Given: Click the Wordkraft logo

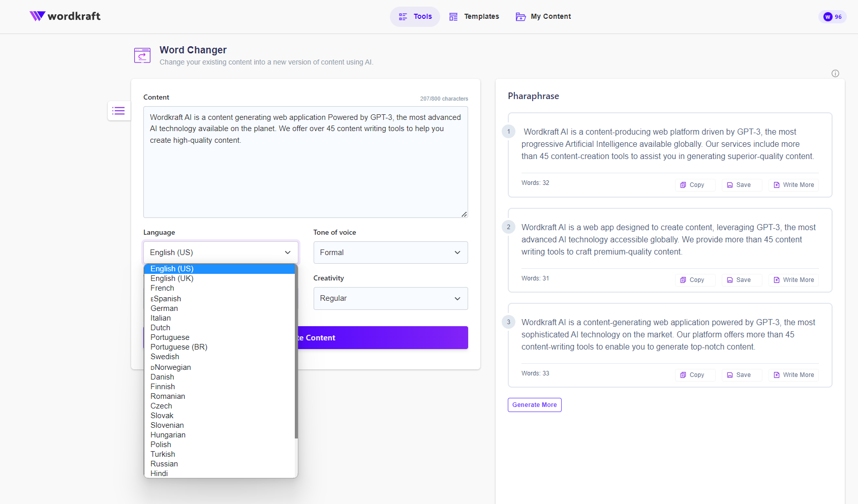Looking at the screenshot, I should (65, 16).
